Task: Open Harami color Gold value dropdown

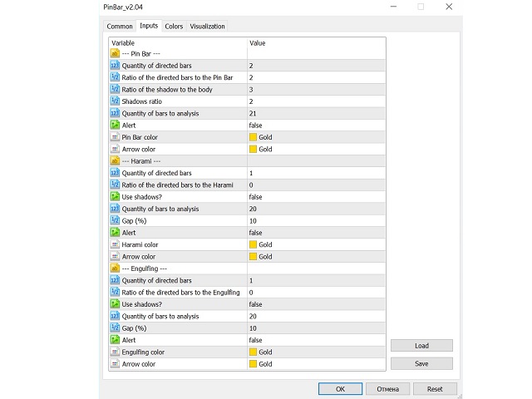Action: (x=316, y=244)
